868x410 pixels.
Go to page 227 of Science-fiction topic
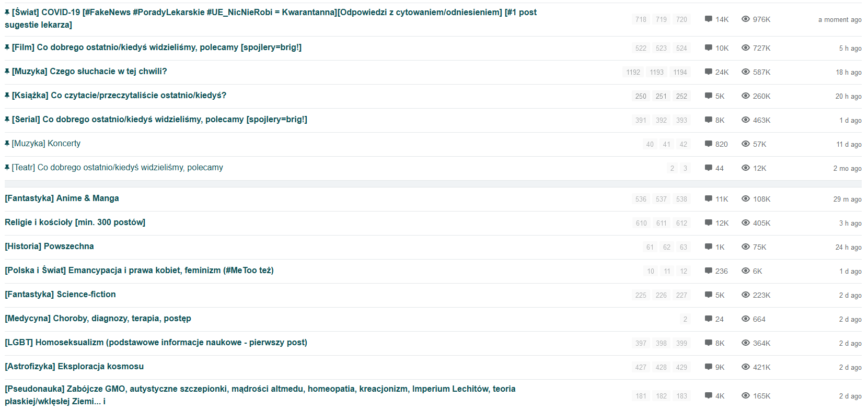click(x=681, y=295)
